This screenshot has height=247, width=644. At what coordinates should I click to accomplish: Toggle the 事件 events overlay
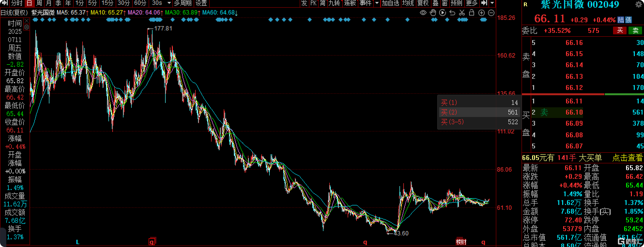[366, 3]
